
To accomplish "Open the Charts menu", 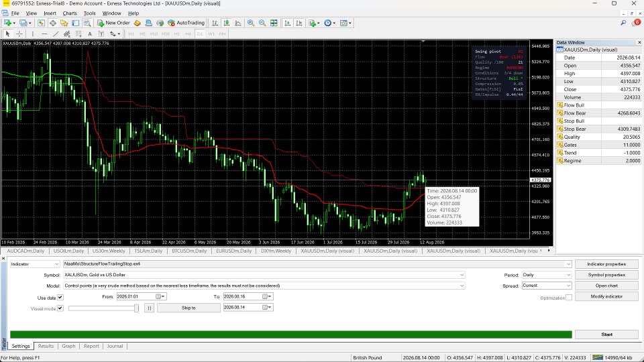I will pyautogui.click(x=70, y=13).
